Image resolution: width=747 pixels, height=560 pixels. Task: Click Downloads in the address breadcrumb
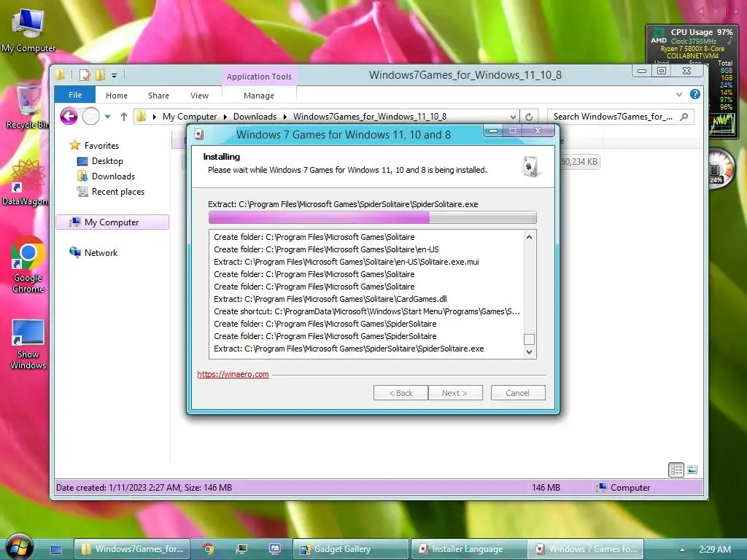(x=255, y=117)
